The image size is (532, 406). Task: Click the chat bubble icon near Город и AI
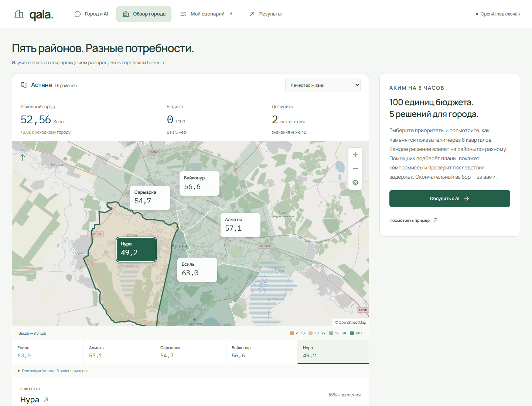pos(78,14)
